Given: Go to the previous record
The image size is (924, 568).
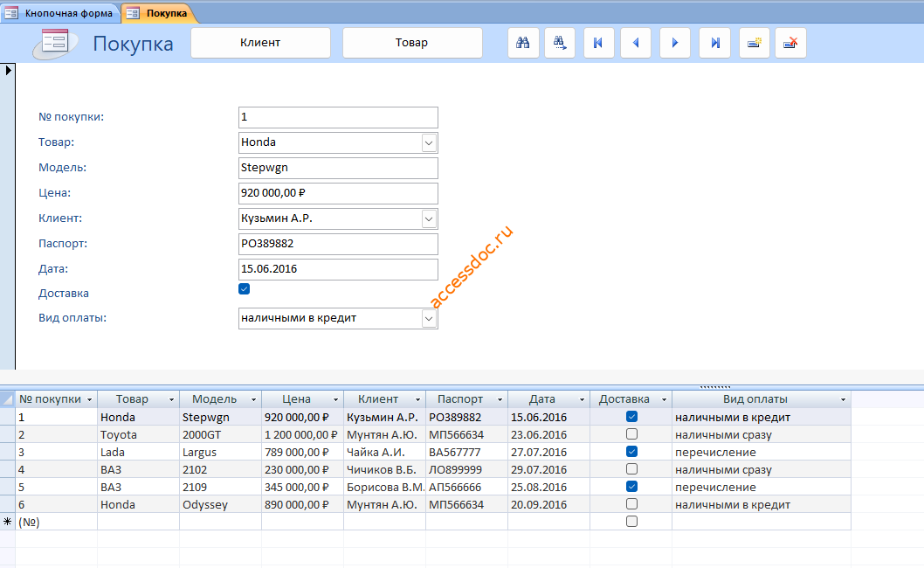Looking at the screenshot, I should click(x=636, y=43).
